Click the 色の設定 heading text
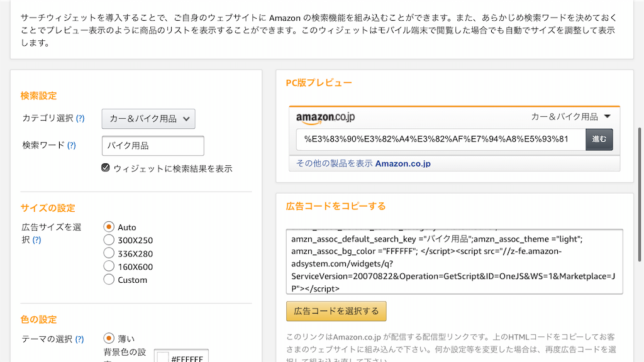Viewport: 644px width, 362px height. [38, 319]
